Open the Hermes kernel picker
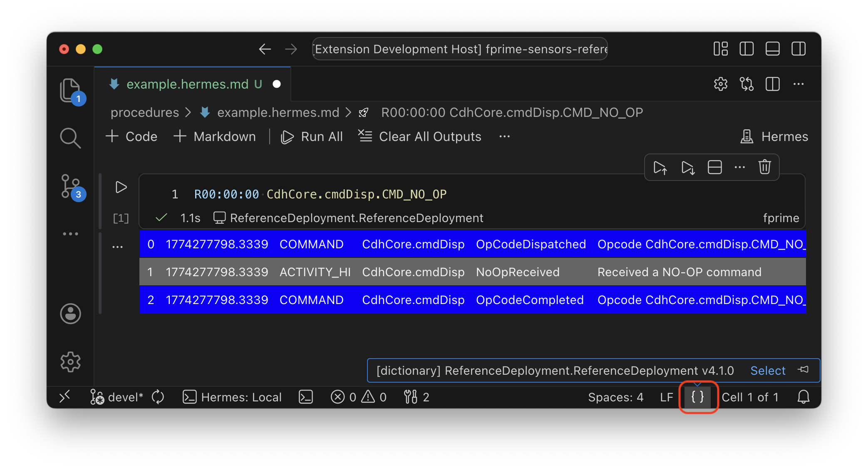 pyautogui.click(x=774, y=136)
